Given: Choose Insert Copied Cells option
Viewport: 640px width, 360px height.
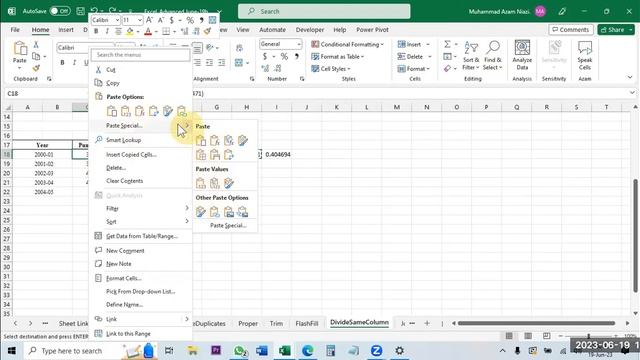Looking at the screenshot, I should (x=131, y=155).
